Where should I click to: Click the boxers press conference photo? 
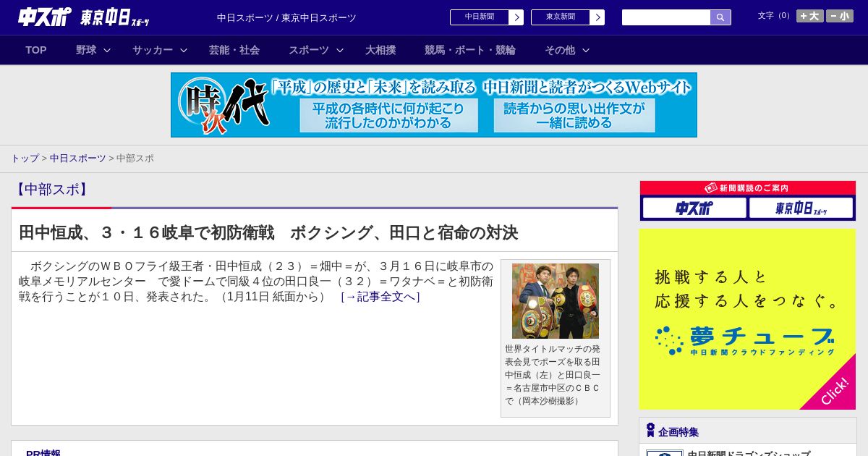(x=556, y=301)
